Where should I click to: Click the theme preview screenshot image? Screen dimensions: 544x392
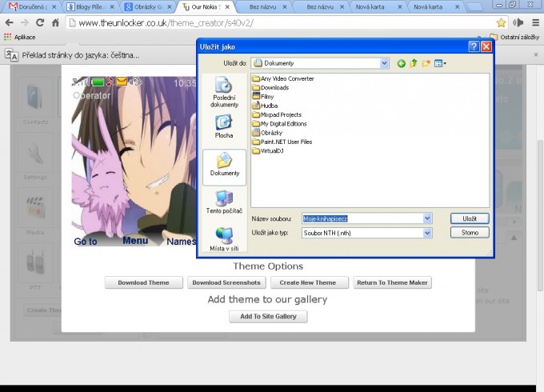(134, 162)
